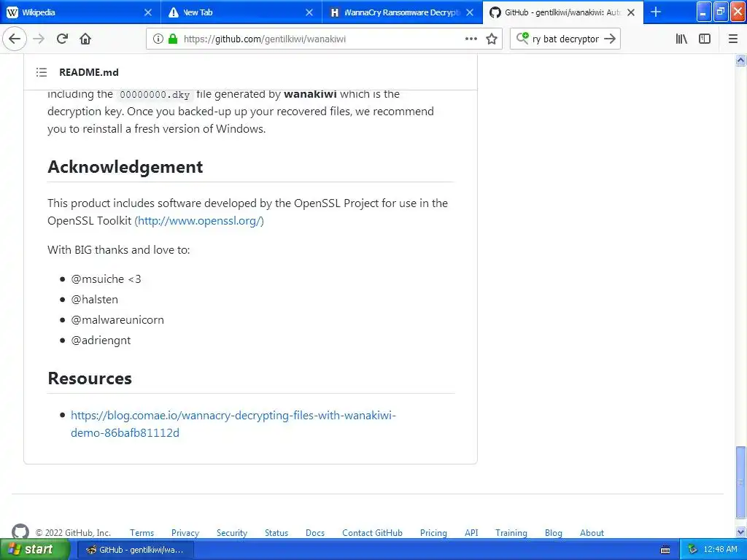Screen dimensions: 747x560
Task: Click the search box with 'bat decryptor'
Action: click(565, 39)
